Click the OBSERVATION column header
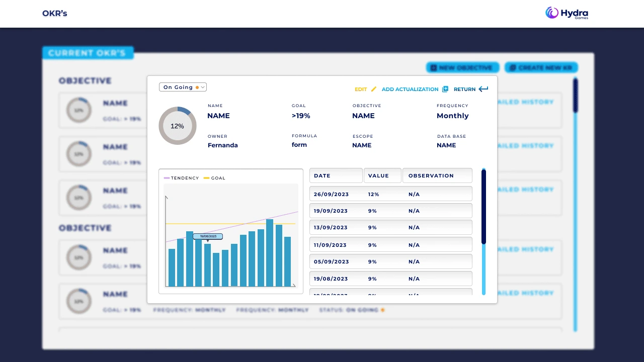Viewport: 644px width, 362px height. 437,175
